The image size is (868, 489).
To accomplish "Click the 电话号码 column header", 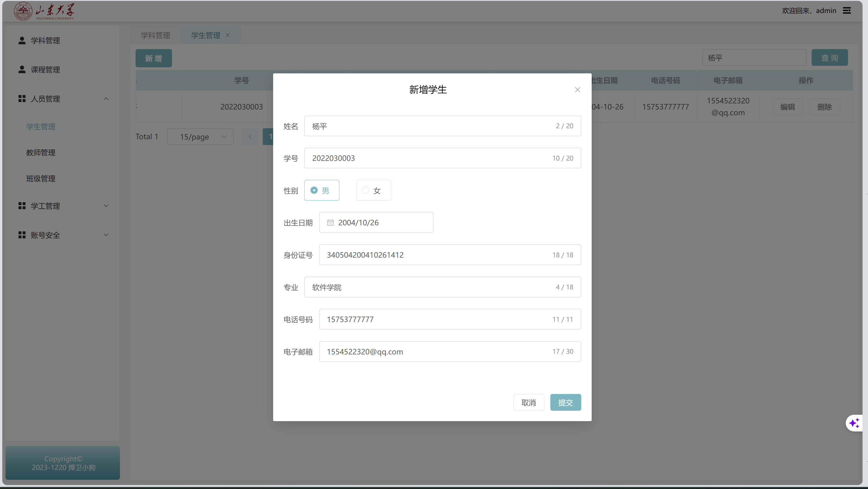I will [x=665, y=80].
